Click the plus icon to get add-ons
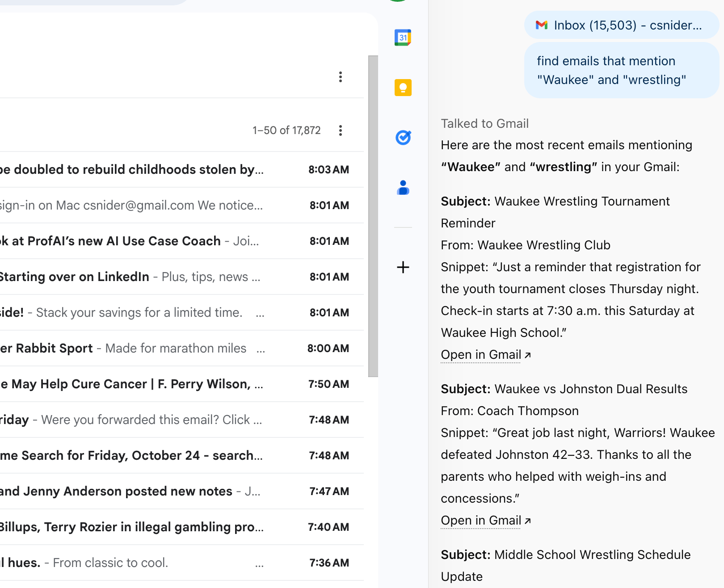Screen dimensions: 724x588 (403, 267)
